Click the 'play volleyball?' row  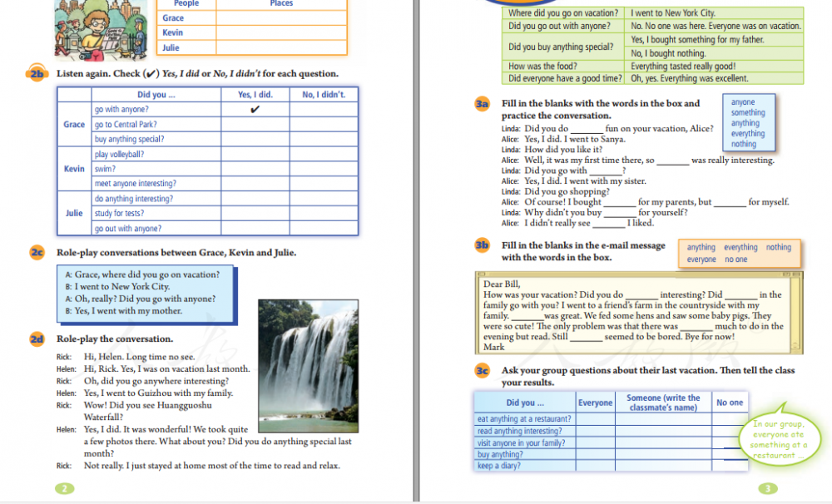225,155
